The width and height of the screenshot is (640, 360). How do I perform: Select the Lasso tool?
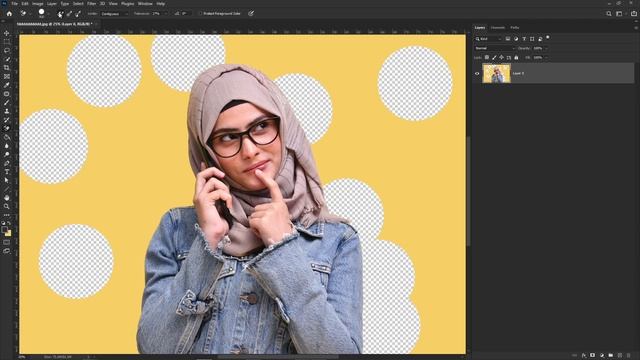point(7,50)
